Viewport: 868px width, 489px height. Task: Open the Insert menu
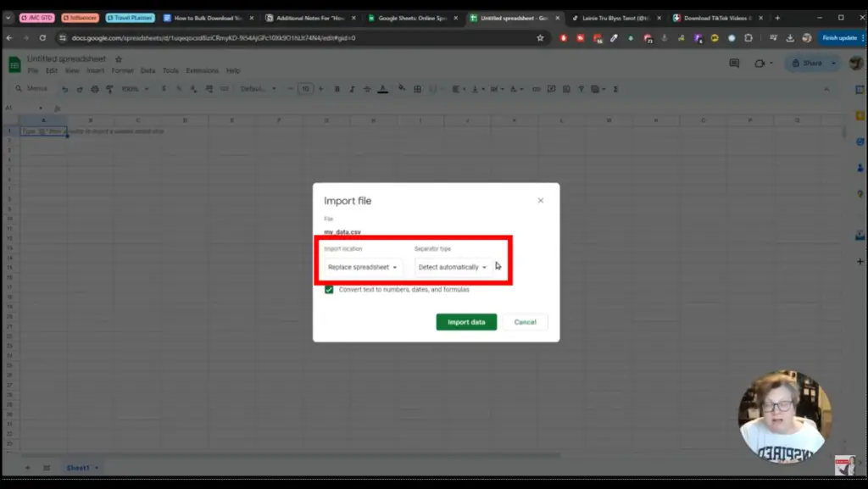click(95, 71)
